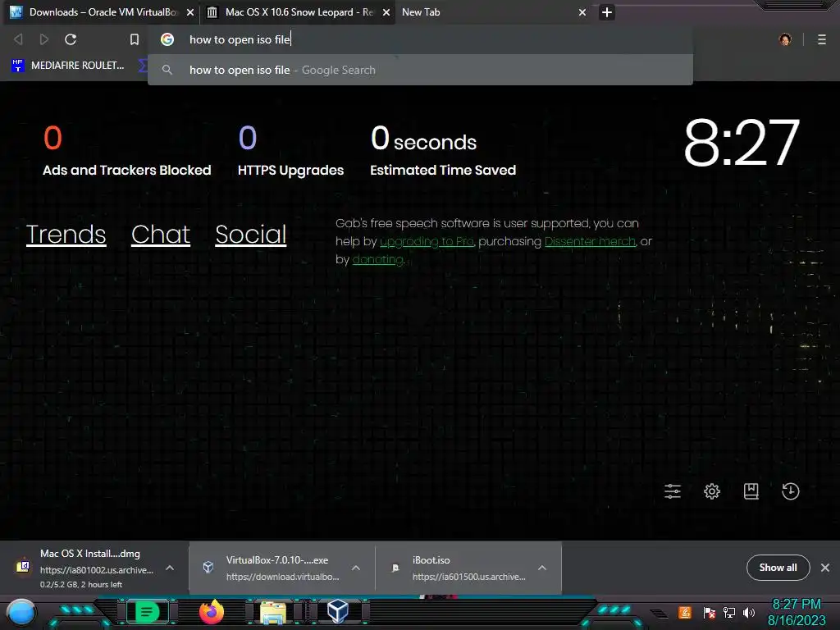Open the user profile avatar
840x630 pixels.
(785, 39)
